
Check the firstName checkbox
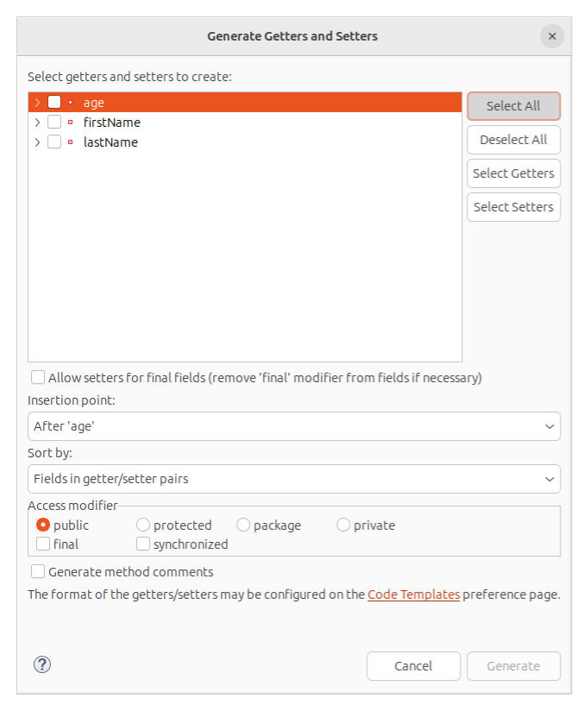pyautogui.click(x=54, y=122)
